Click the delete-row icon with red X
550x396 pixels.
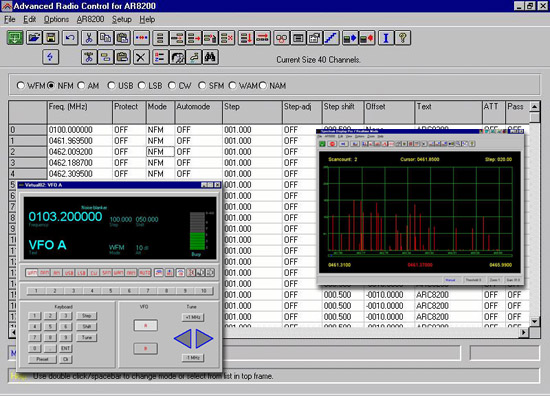[227, 38]
